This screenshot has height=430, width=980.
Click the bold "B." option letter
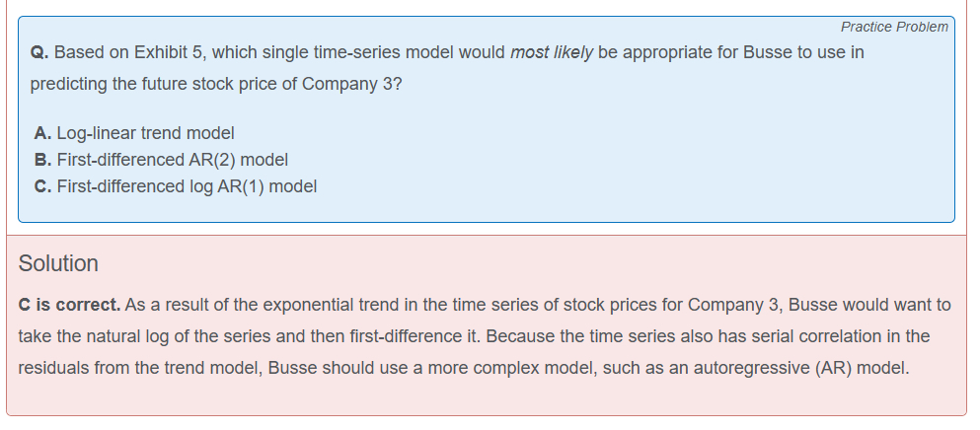[41, 159]
